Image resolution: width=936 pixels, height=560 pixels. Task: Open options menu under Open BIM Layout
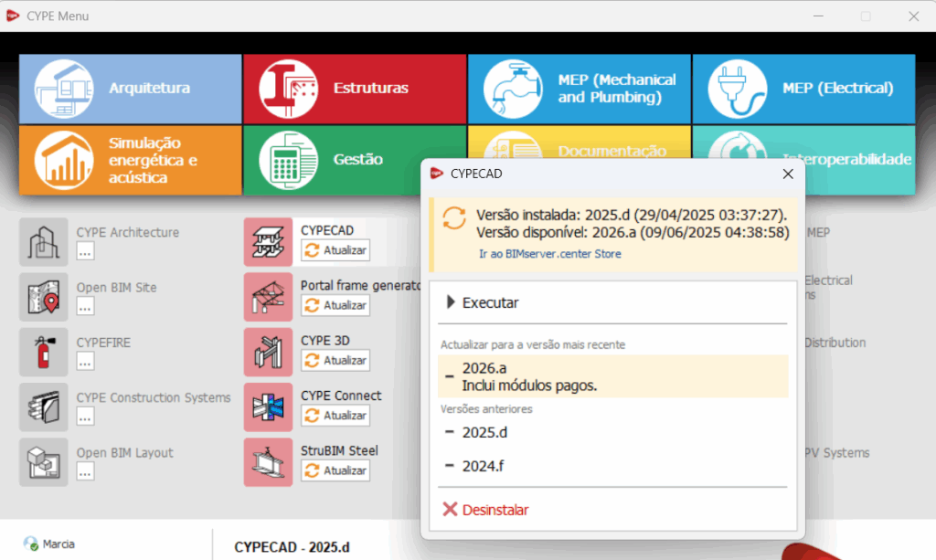pos(85,471)
